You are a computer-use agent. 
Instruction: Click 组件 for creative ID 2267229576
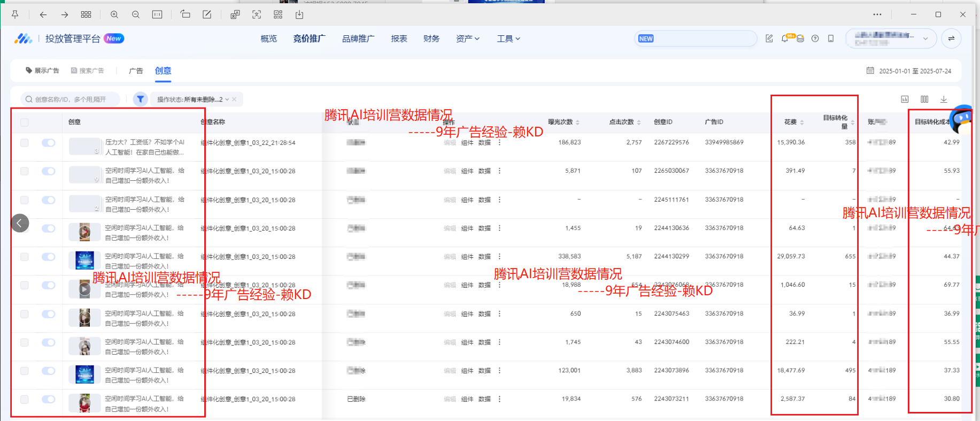point(467,143)
